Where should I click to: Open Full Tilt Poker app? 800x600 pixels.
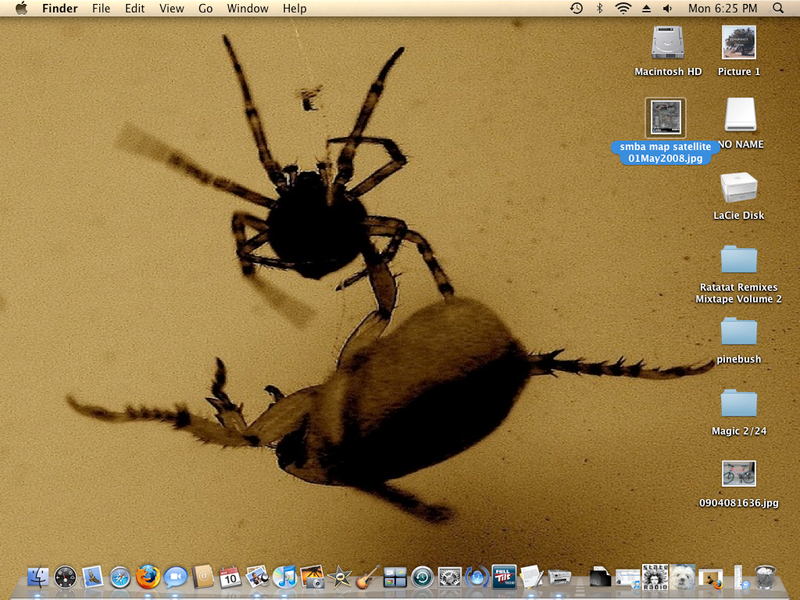click(x=504, y=577)
